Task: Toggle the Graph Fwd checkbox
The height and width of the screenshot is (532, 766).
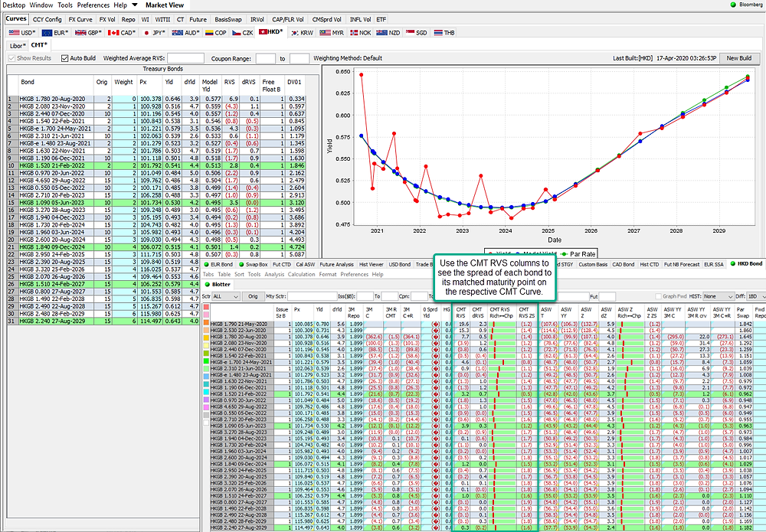Action: [658, 296]
